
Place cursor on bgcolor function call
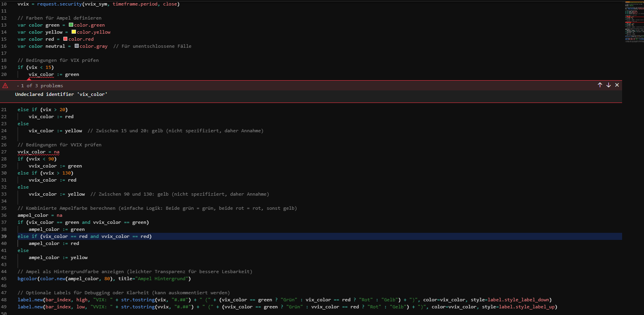tap(27, 279)
